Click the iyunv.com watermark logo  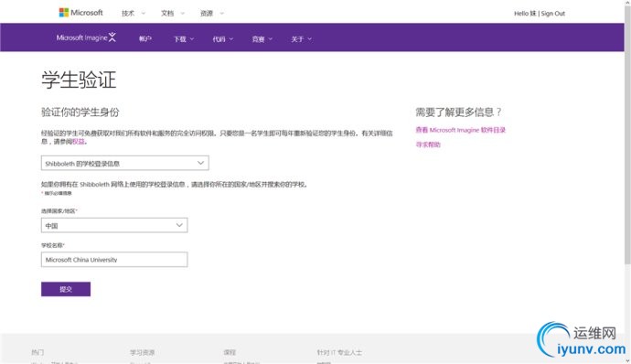582,339
